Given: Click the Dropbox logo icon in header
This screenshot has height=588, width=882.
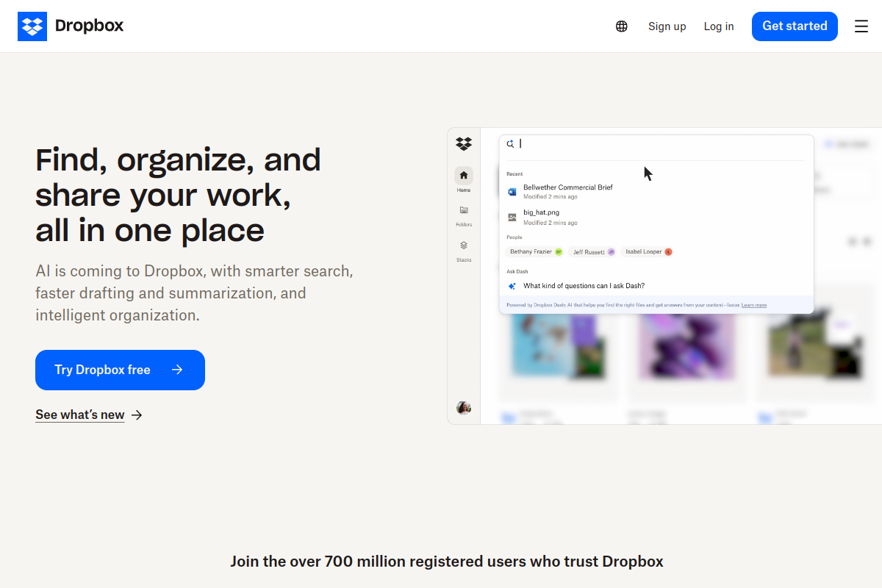Looking at the screenshot, I should [x=32, y=26].
